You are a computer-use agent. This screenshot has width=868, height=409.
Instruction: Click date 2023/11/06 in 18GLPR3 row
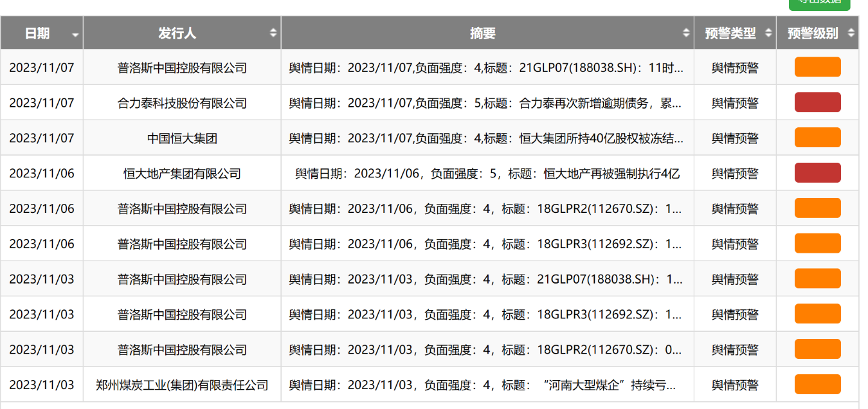(42, 244)
